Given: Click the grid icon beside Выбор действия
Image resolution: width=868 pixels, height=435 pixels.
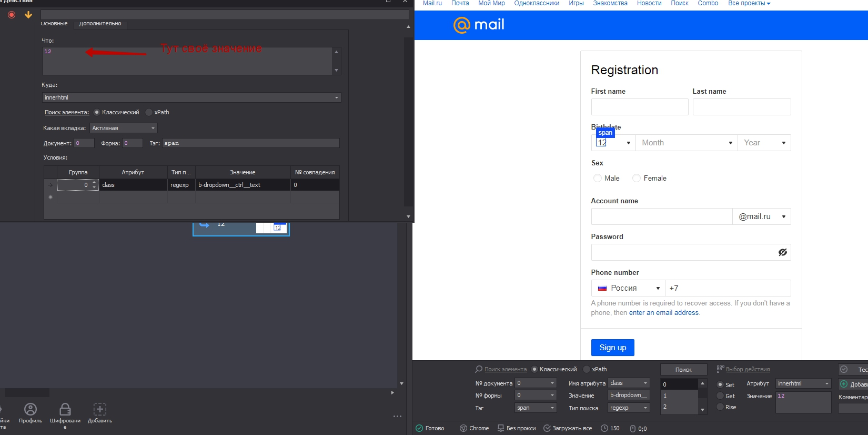Looking at the screenshot, I should [x=720, y=369].
